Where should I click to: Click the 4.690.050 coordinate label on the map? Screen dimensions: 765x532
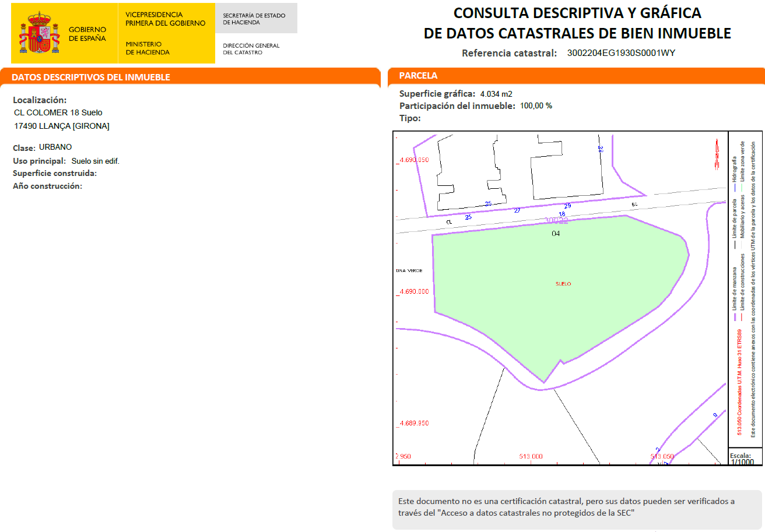[413, 160]
